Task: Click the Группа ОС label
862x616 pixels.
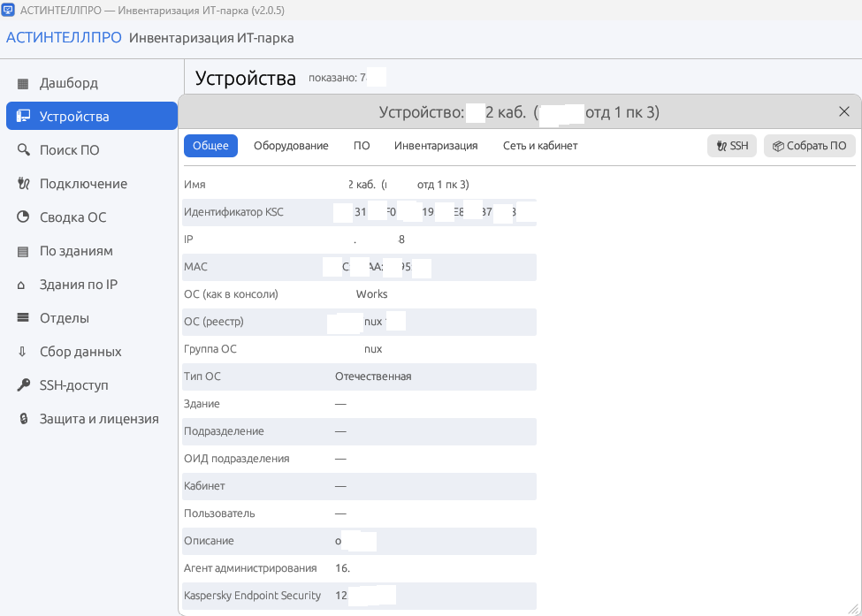Action: 210,349
